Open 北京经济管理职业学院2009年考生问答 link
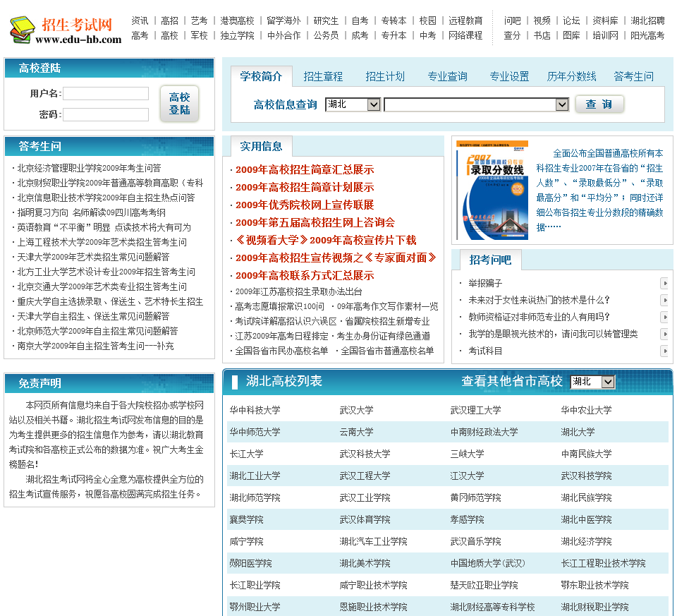 89,168
